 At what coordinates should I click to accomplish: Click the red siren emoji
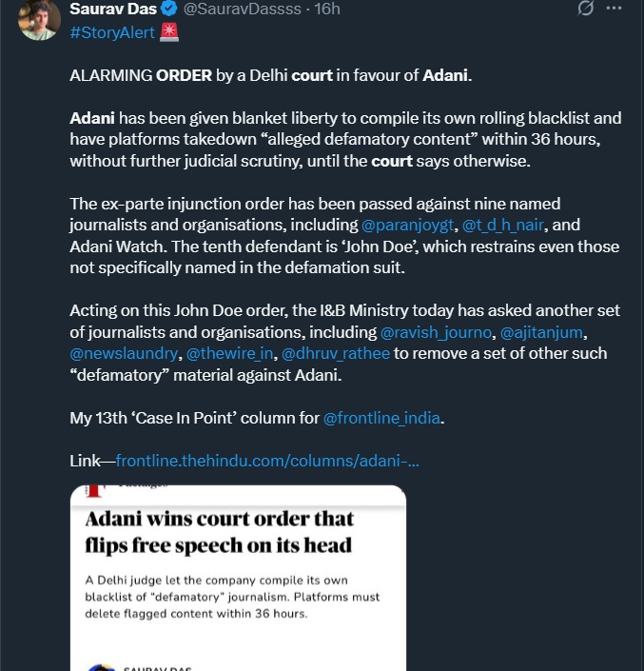[169, 32]
